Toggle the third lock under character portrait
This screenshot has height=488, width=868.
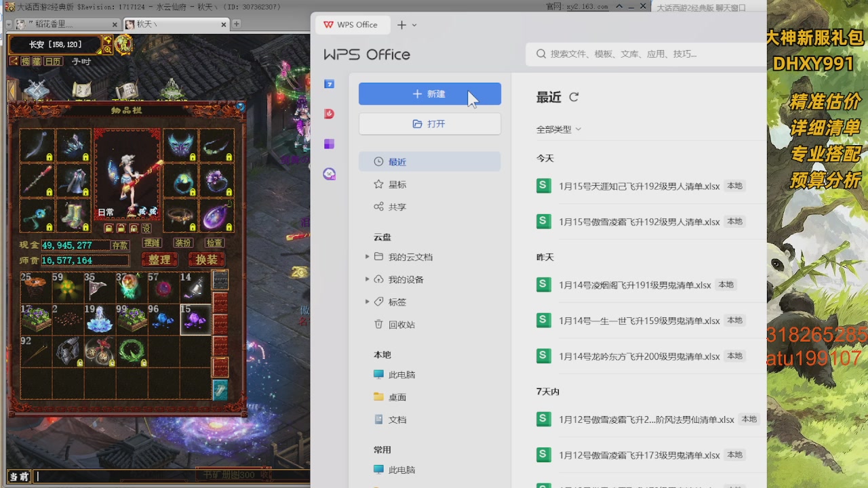tap(134, 228)
